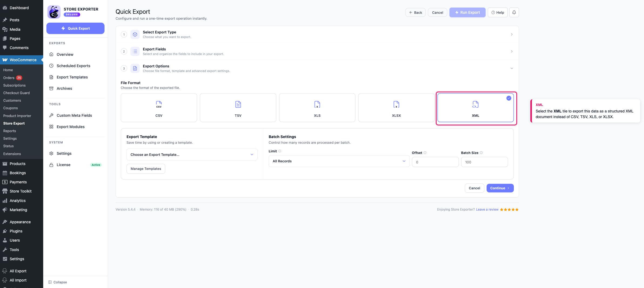Viewport: 644px width, 288px height.
Task: Click the Back button
Action: point(415,12)
